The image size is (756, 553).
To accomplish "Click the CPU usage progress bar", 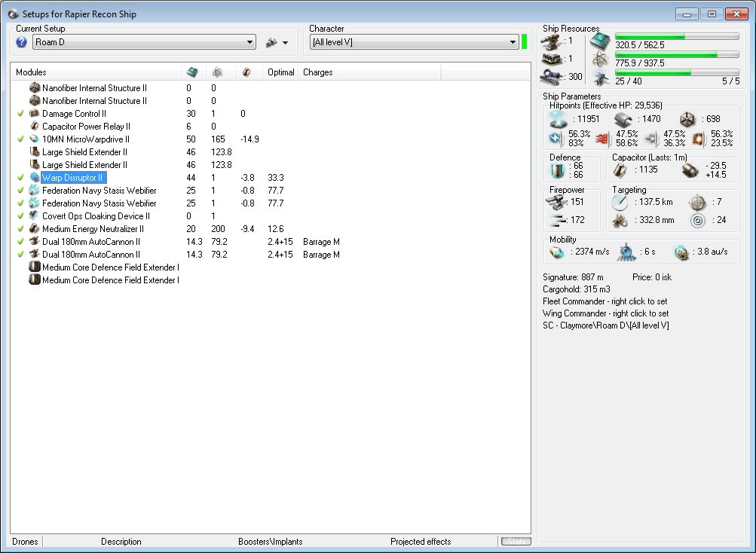I will pyautogui.click(x=677, y=37).
